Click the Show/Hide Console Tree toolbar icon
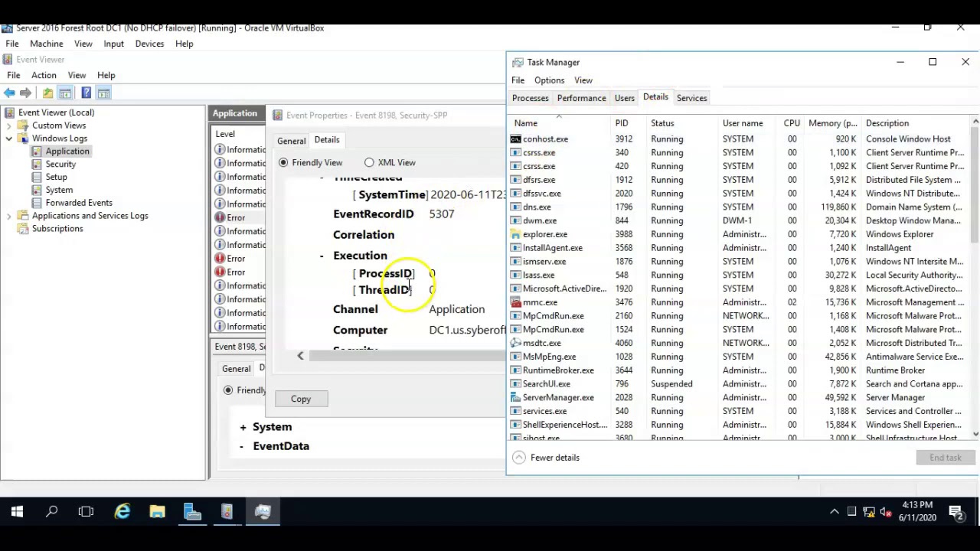The height and width of the screenshot is (551, 980). (x=65, y=93)
